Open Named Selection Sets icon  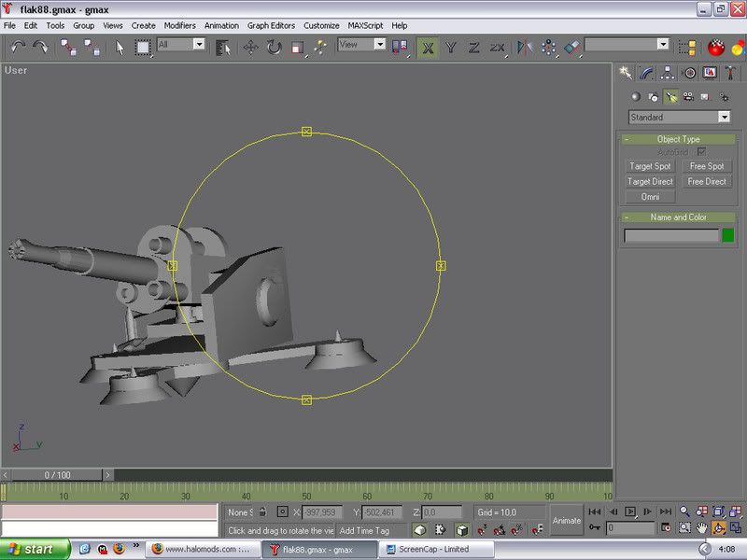coord(687,48)
